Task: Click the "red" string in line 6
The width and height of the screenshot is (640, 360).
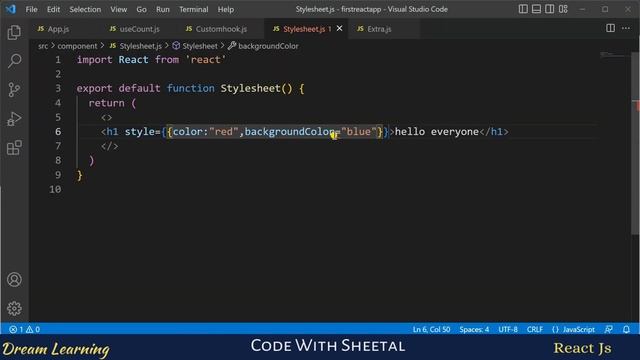Action: [224, 131]
